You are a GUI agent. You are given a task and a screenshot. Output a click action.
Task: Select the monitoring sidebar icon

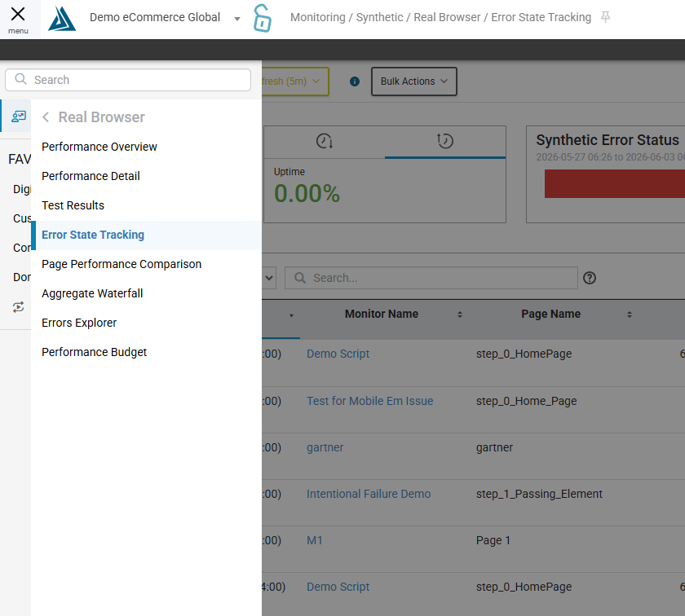(19, 117)
